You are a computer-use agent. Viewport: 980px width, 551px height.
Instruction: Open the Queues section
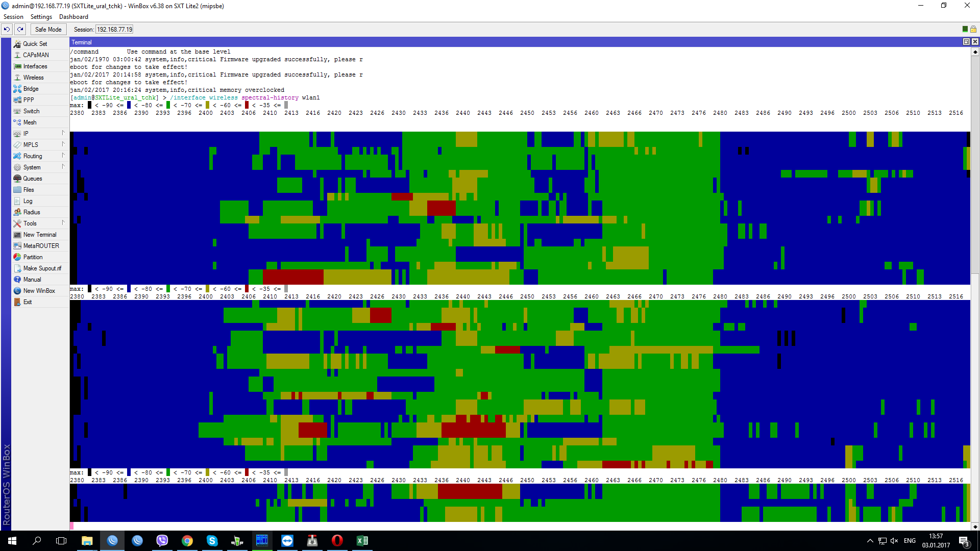32,179
